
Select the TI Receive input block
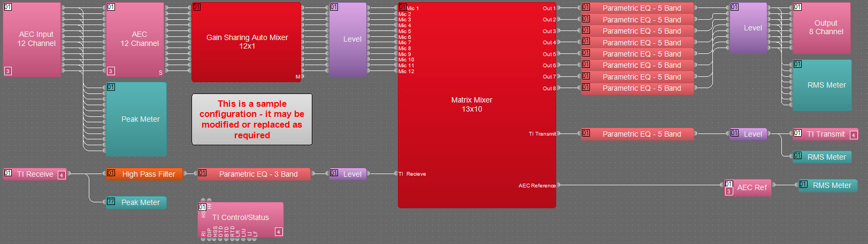[35, 174]
